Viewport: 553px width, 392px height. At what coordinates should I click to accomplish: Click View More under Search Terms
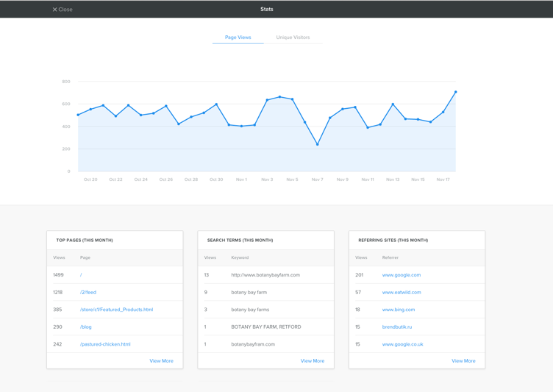tap(312, 361)
